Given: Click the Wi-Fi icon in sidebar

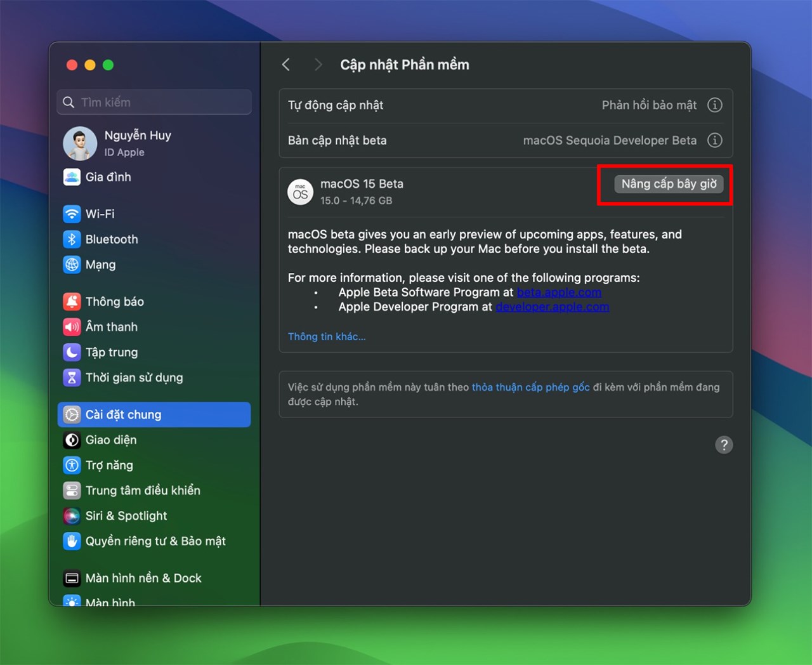Looking at the screenshot, I should [72, 214].
